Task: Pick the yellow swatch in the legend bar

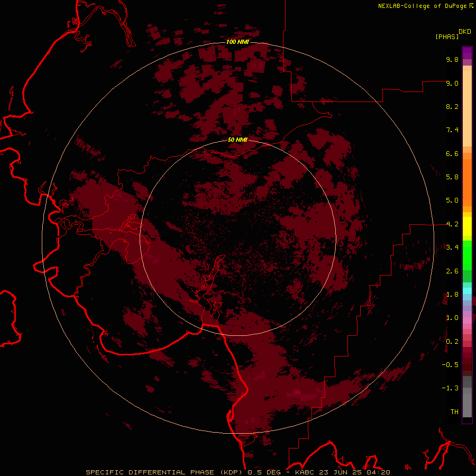Action: click(x=467, y=226)
